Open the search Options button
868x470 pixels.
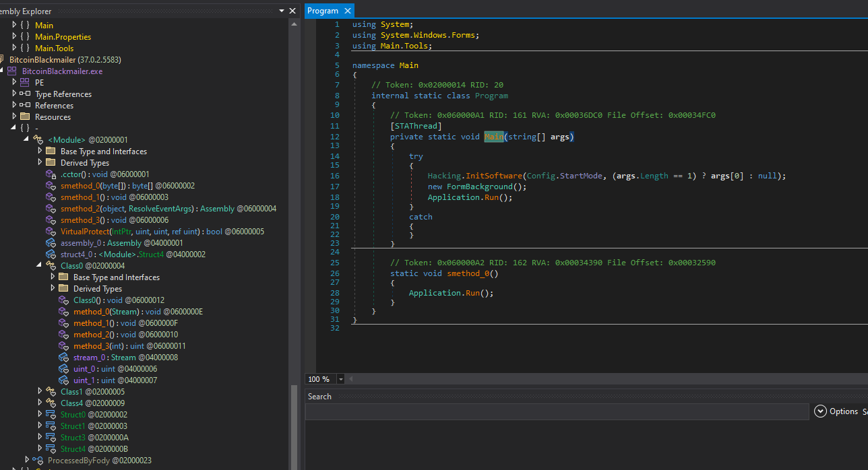coord(836,411)
